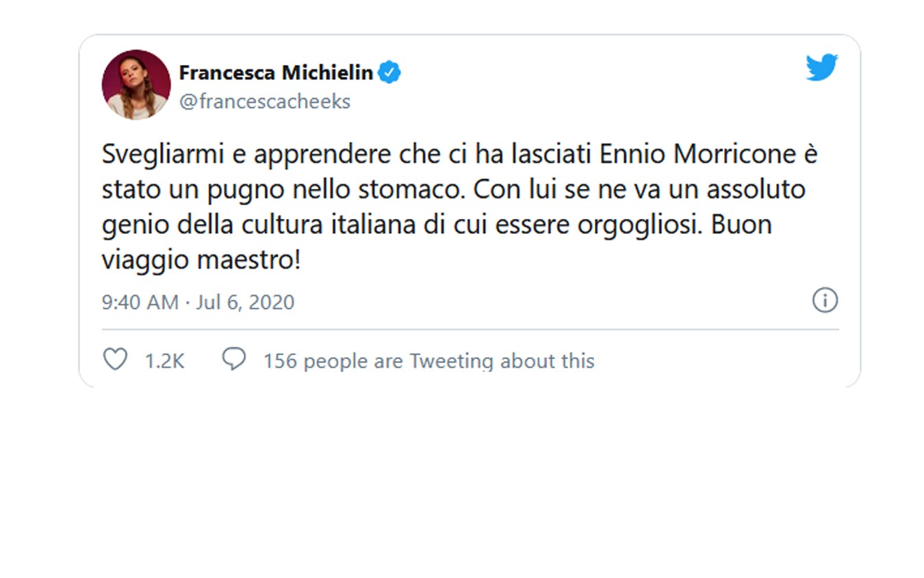Click the name Ennio Morricone in the tweet
The image size is (924, 578).
[x=698, y=155]
